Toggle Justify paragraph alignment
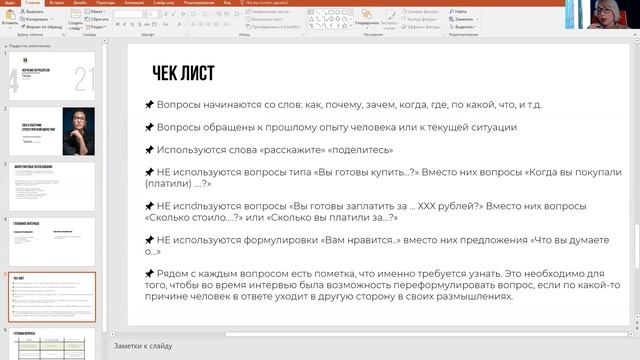This screenshot has height=360, width=640. coord(216,25)
